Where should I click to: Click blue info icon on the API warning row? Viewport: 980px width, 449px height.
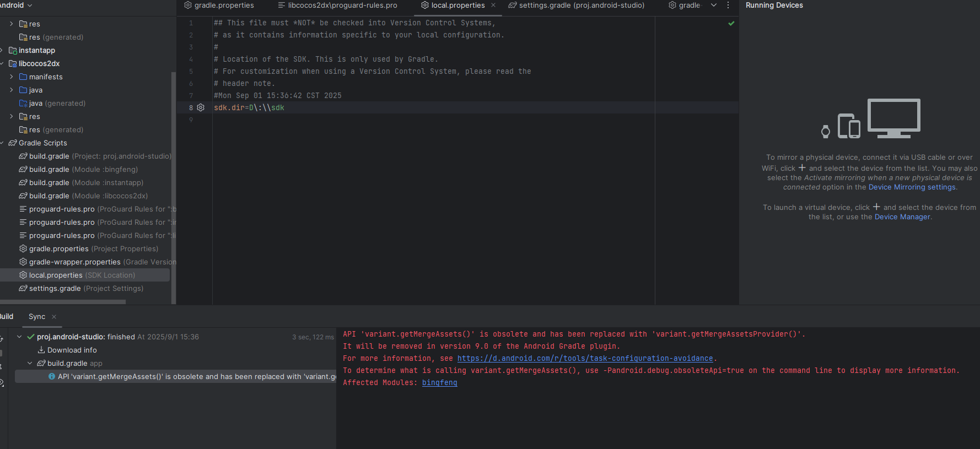[52, 376]
